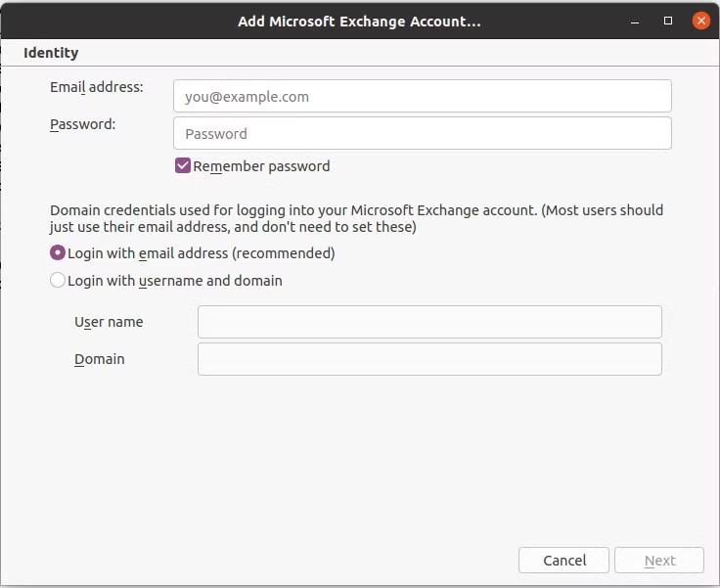Click the Identity section heading

pyautogui.click(x=51, y=53)
